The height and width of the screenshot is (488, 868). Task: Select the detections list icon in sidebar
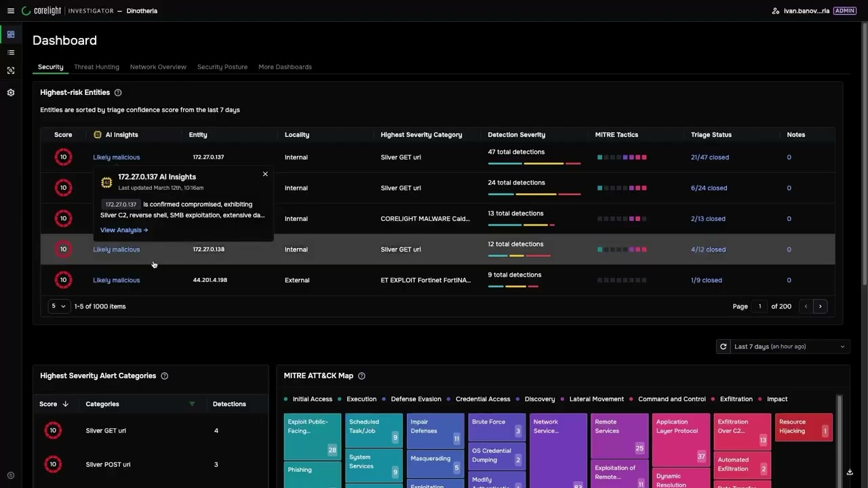[10, 52]
